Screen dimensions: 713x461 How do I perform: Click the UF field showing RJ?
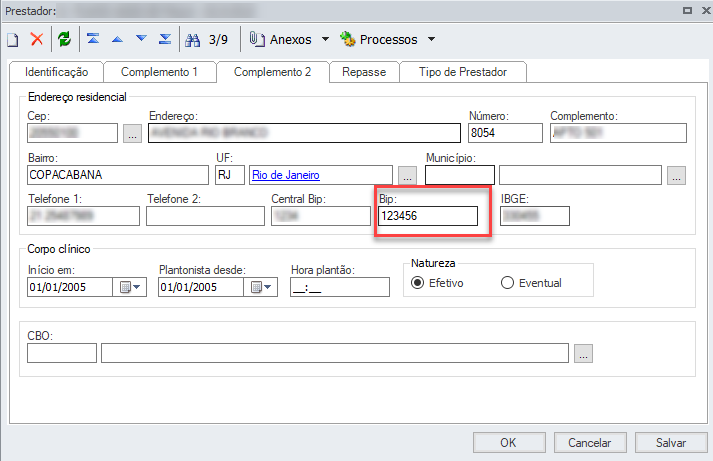pos(230,175)
